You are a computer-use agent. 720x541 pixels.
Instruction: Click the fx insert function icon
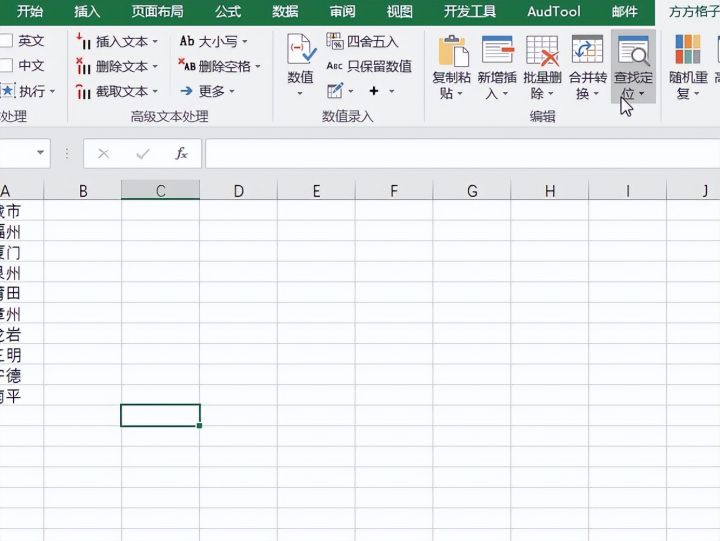tap(181, 153)
